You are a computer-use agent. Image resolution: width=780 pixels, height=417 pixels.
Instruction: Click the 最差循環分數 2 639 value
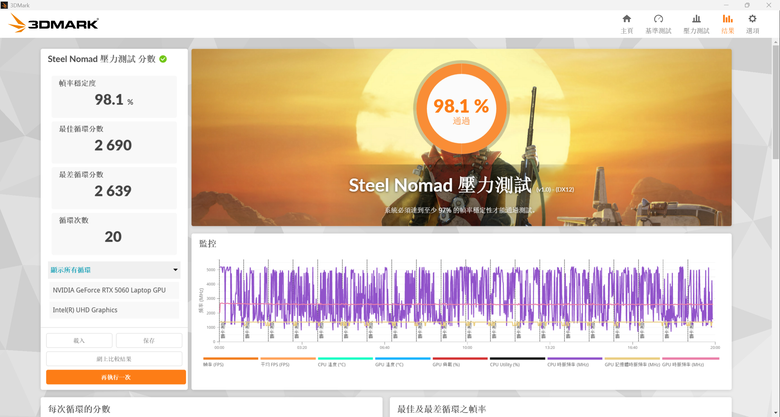point(113,191)
